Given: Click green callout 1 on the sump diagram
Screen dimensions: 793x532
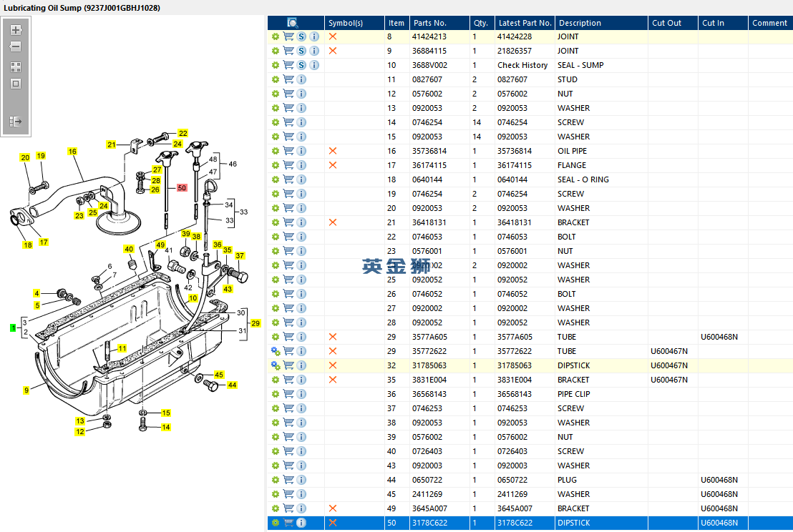Looking at the screenshot, I should [13, 327].
